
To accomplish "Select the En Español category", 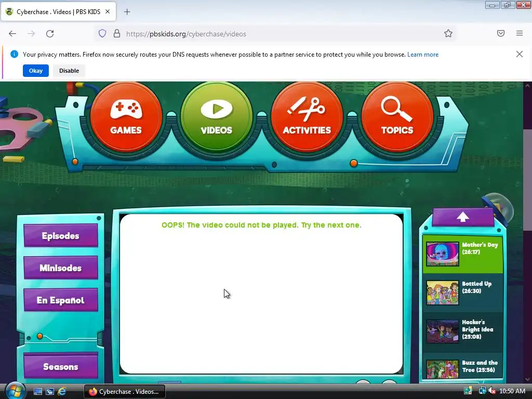I will (61, 300).
